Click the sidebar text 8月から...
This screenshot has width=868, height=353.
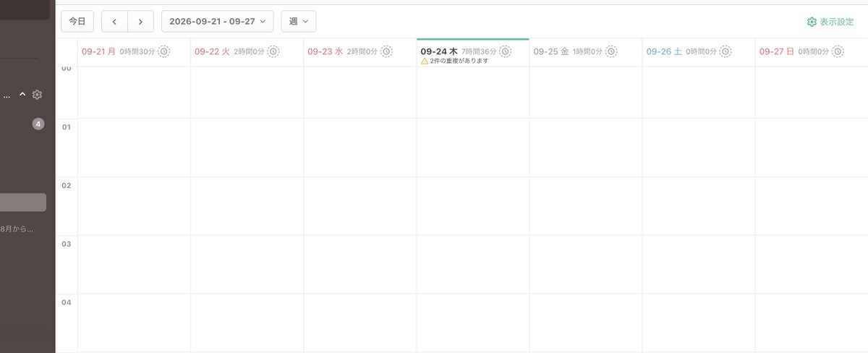[x=17, y=229]
